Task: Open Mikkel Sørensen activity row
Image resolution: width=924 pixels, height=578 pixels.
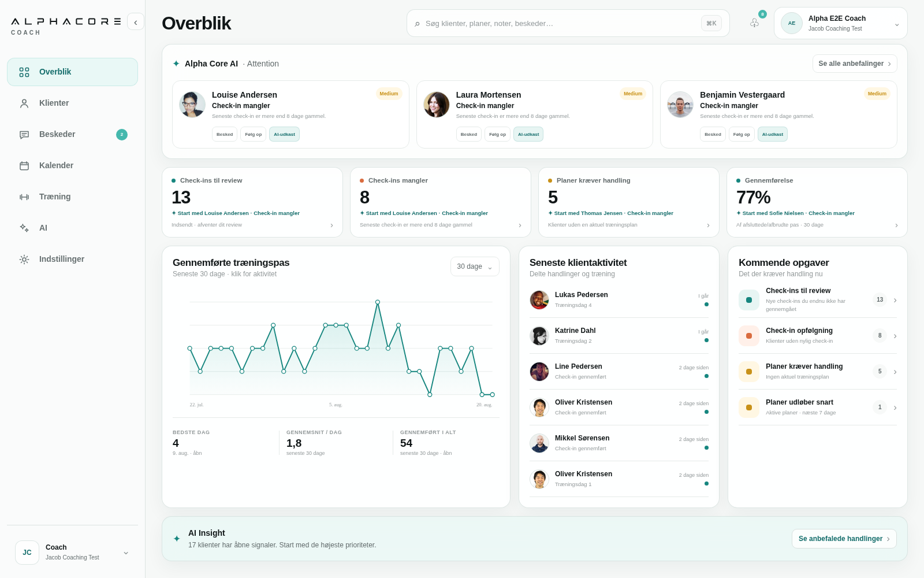Action: pyautogui.click(x=619, y=443)
